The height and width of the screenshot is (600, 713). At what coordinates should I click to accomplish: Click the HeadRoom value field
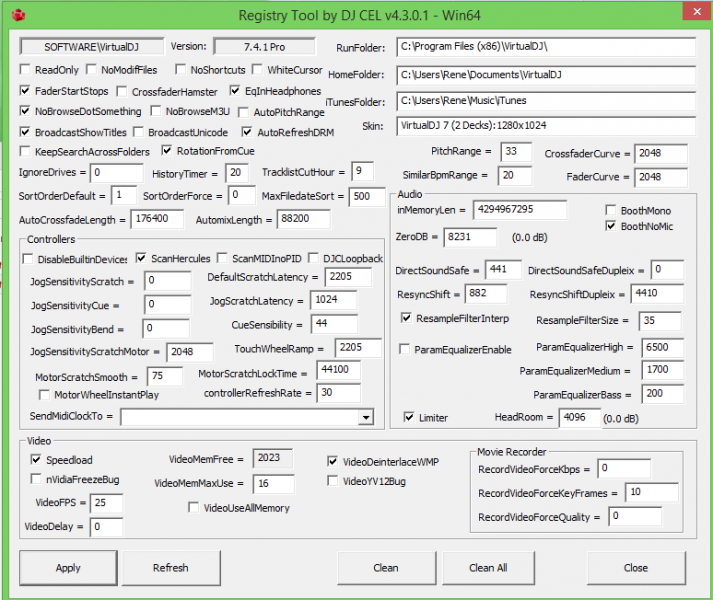(x=580, y=418)
